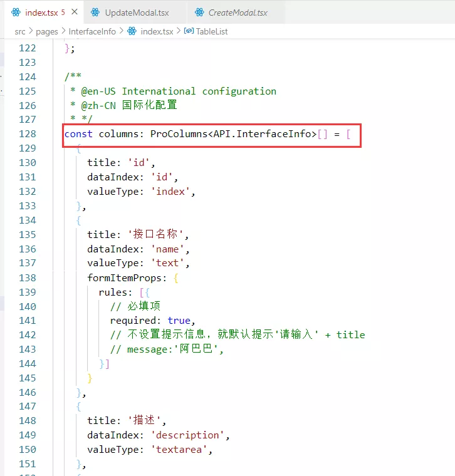Click formItemProps on line 138
This screenshot has width=455, height=476.
pyautogui.click(x=124, y=278)
